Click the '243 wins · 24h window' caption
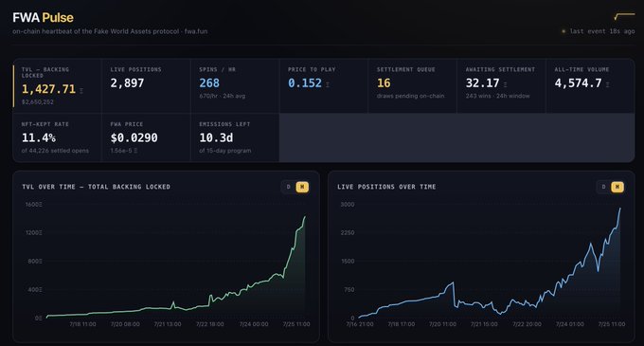 tap(498, 96)
